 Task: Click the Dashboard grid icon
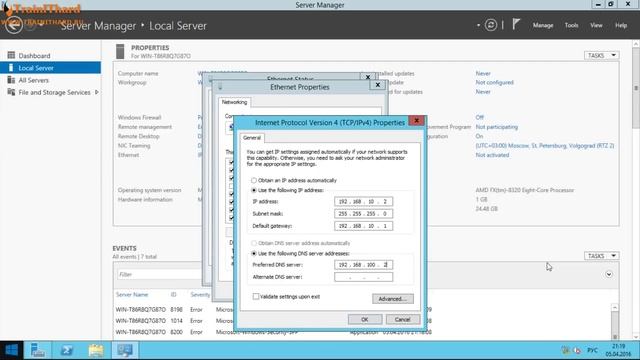(11, 55)
